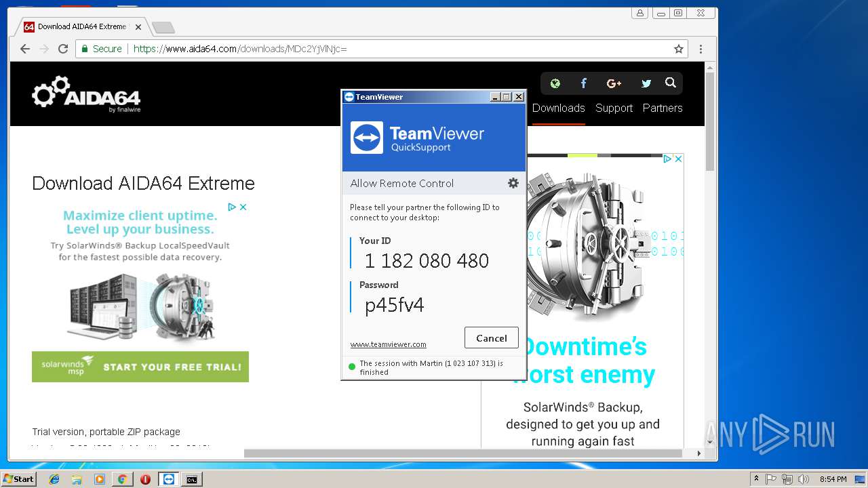
Task: Click the scroll down arrow
Action: tap(710, 442)
